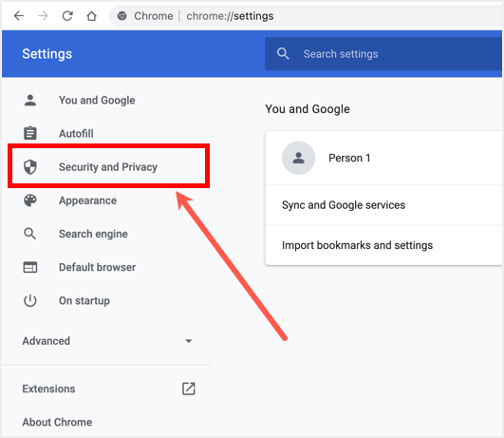Open About Chrome
The image size is (504, 438).
[x=57, y=422]
